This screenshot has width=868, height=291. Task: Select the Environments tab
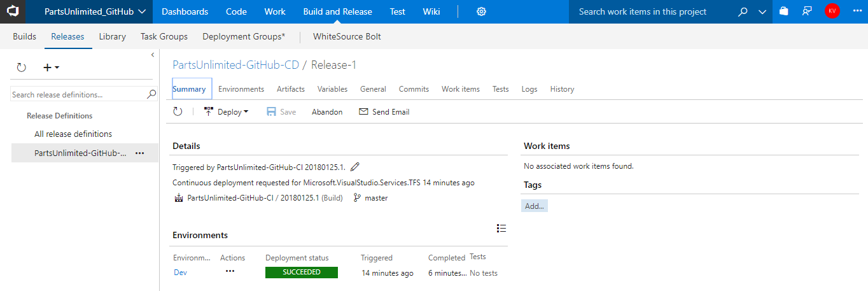coord(241,89)
